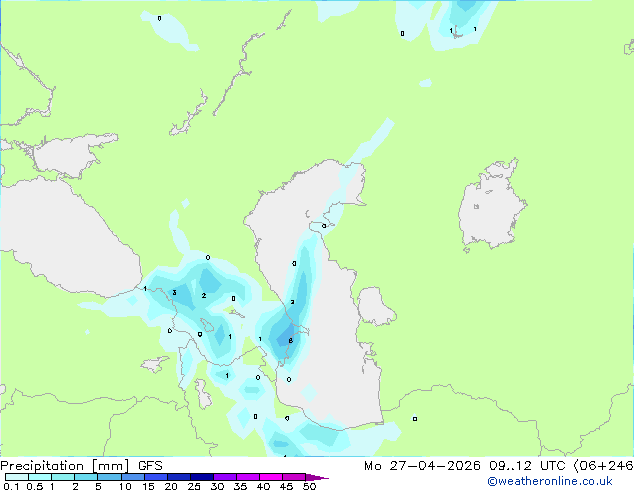Image resolution: width=634 pixels, height=490 pixels.
Task: Click the '45' legend value
Action: [x=286, y=486]
